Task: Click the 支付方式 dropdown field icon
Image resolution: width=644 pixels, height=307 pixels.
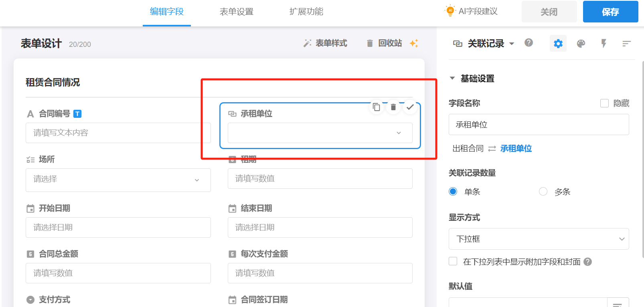Action: click(30, 300)
